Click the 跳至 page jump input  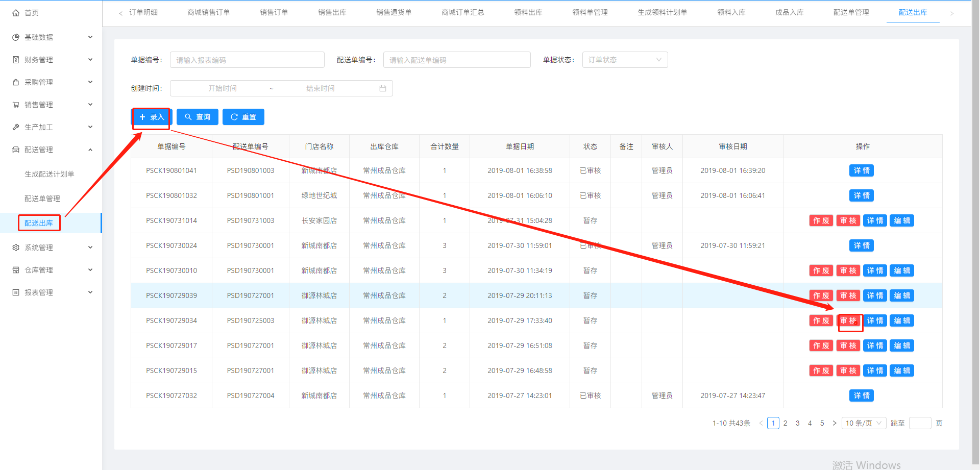[920, 423]
